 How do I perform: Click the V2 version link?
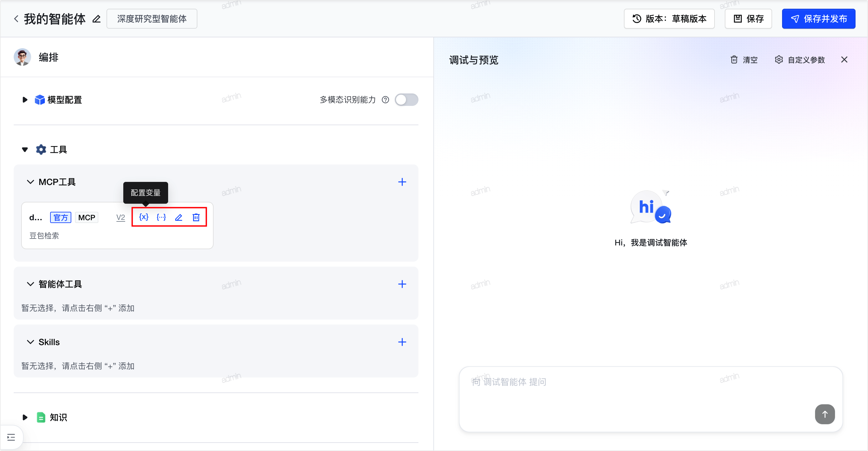(120, 218)
